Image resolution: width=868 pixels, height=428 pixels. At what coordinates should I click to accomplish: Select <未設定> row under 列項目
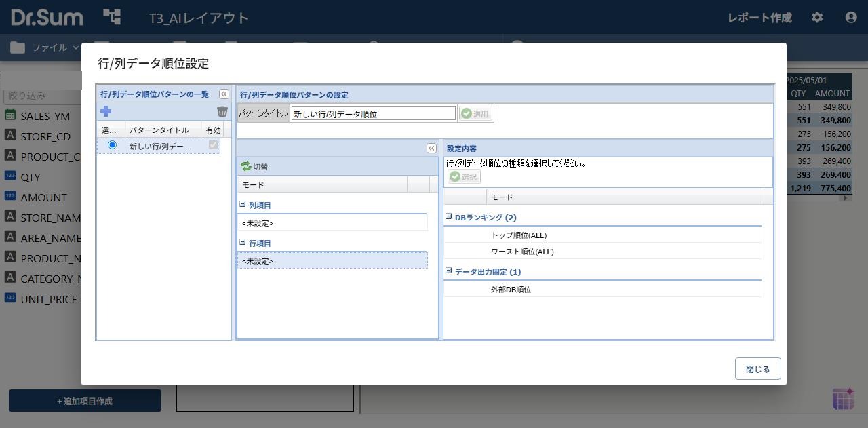[332, 223]
